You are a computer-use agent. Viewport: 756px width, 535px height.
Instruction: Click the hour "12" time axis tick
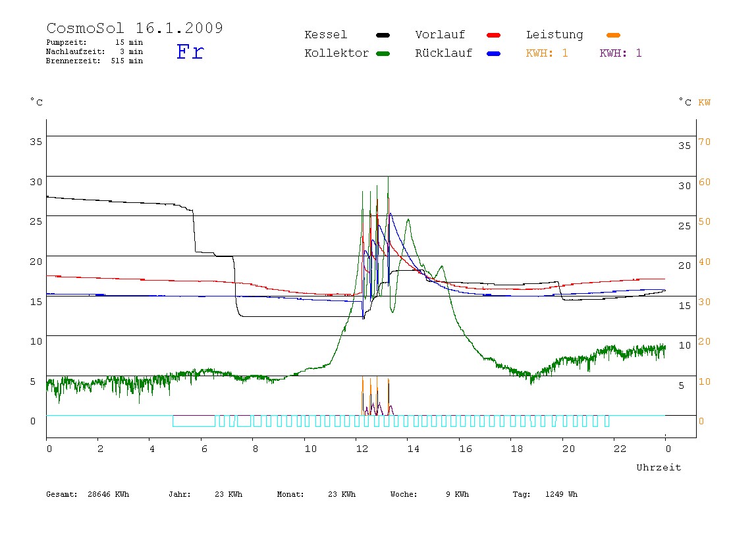[x=362, y=449]
